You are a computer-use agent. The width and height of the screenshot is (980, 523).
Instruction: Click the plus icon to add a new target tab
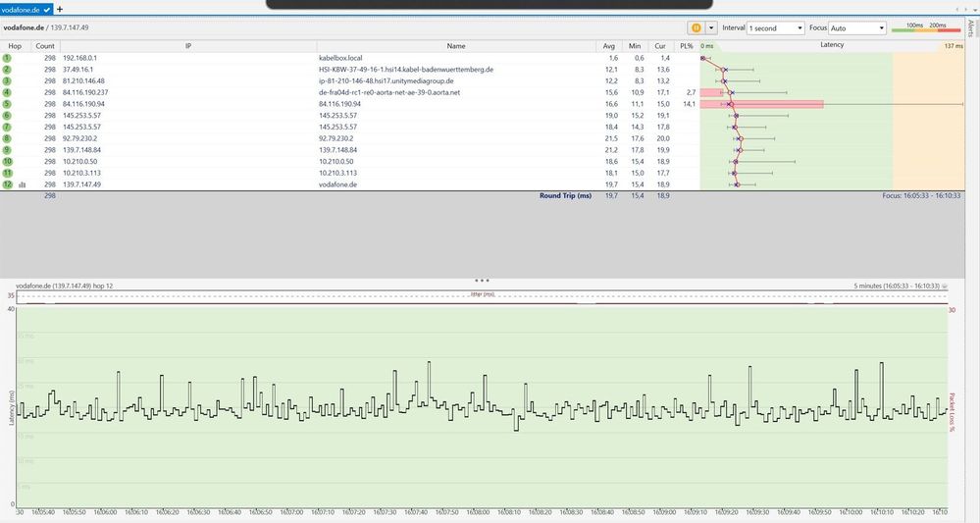coord(60,10)
